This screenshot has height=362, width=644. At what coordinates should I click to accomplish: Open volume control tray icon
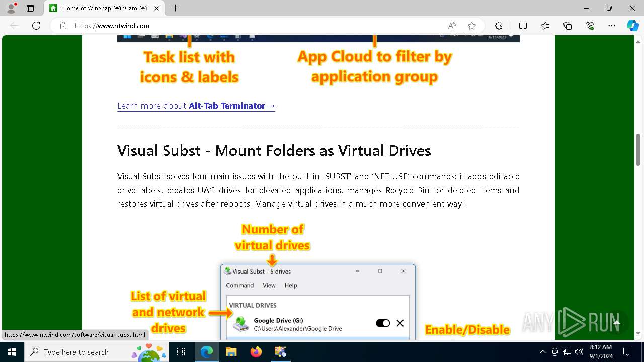(579, 352)
